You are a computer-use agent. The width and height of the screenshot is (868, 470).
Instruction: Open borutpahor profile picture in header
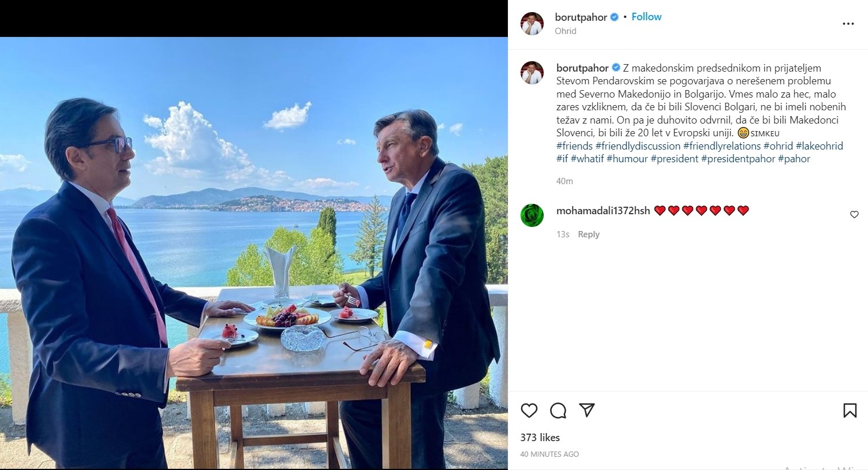pyautogui.click(x=532, y=24)
